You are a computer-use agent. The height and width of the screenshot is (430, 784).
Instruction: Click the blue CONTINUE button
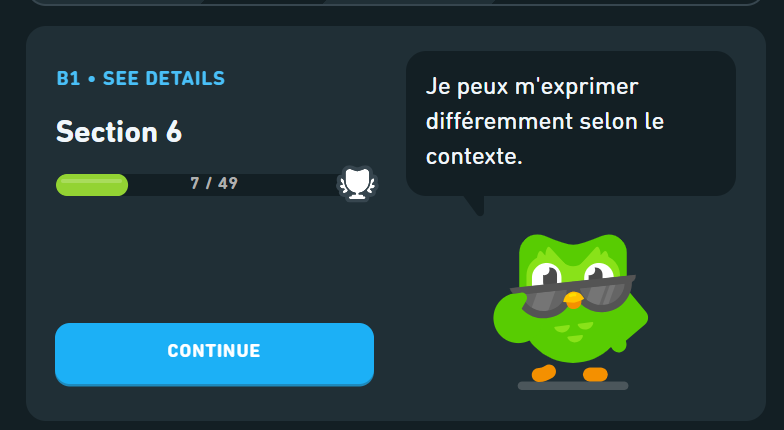click(214, 354)
